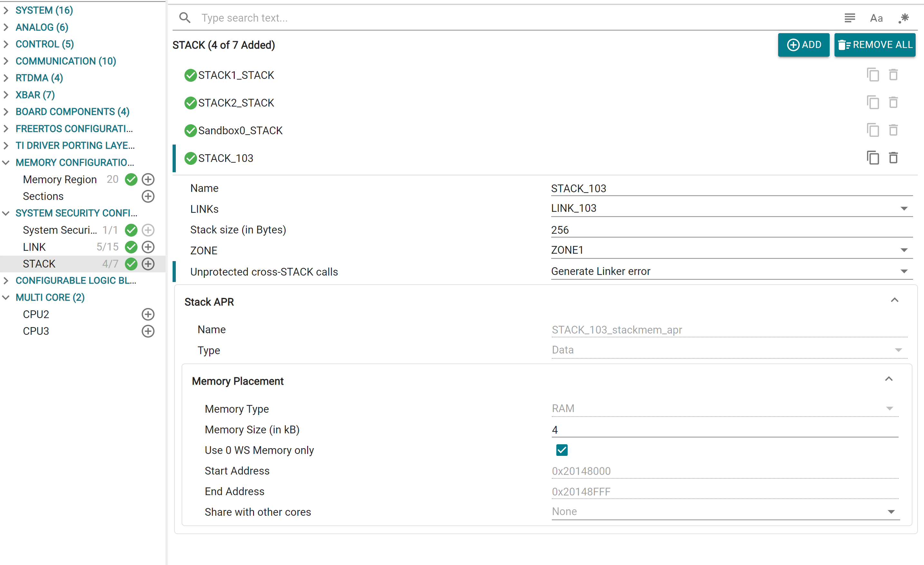
Task: Enable regex search using the .* icon
Action: pyautogui.click(x=904, y=18)
